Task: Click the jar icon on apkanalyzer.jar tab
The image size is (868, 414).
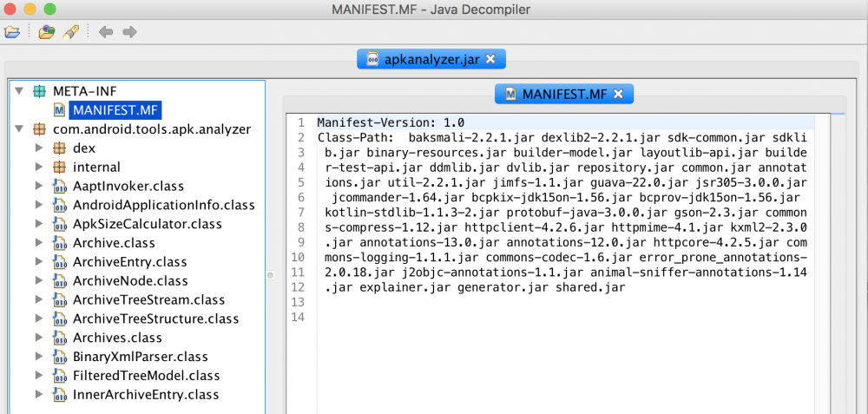Action: (x=372, y=59)
